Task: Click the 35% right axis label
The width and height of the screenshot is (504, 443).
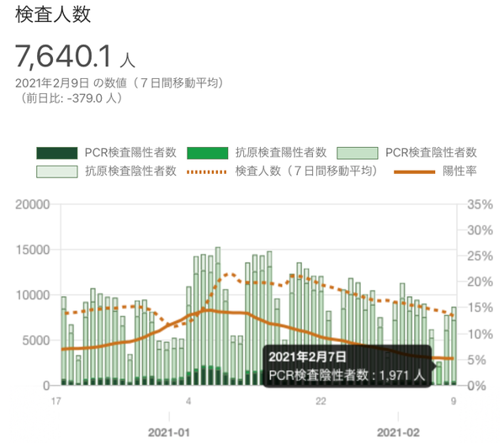Action: click(x=480, y=204)
